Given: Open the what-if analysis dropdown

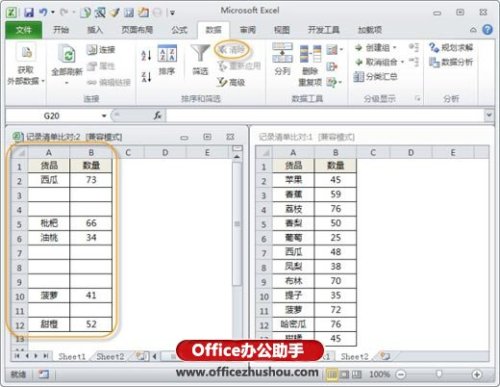Looking at the screenshot, I should click(x=335, y=82).
